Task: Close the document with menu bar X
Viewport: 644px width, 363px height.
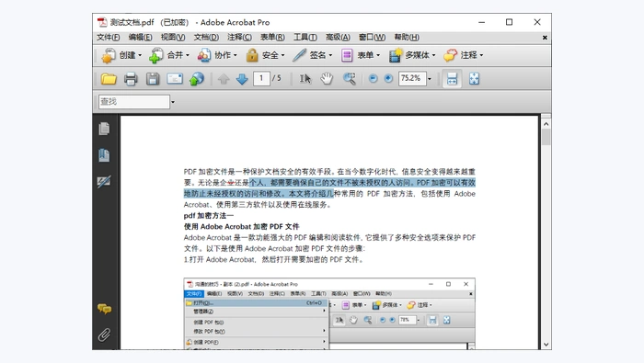Action: click(x=545, y=38)
